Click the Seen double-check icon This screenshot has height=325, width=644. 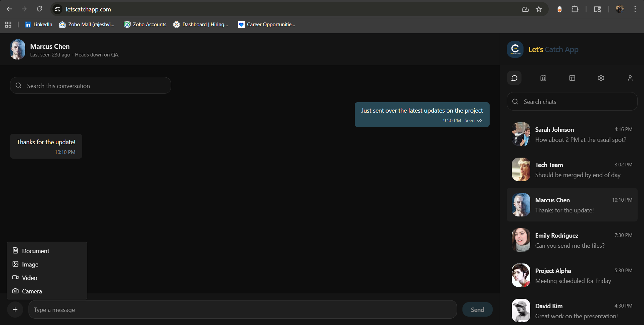(x=480, y=120)
